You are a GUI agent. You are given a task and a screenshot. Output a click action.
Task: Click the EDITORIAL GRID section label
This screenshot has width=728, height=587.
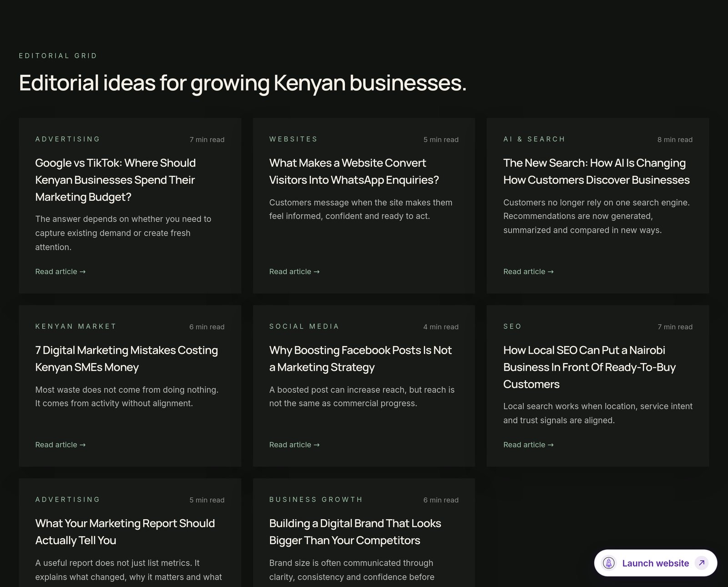(x=58, y=56)
